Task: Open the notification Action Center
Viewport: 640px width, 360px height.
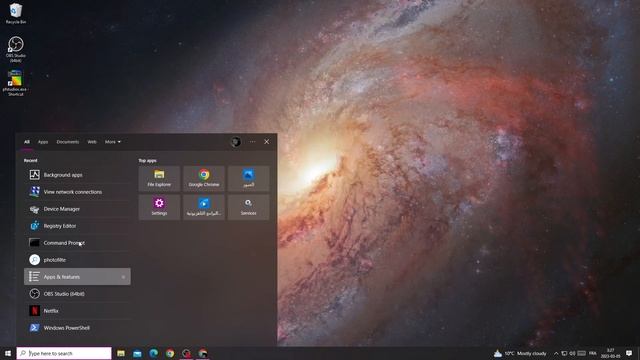Action: (629, 353)
